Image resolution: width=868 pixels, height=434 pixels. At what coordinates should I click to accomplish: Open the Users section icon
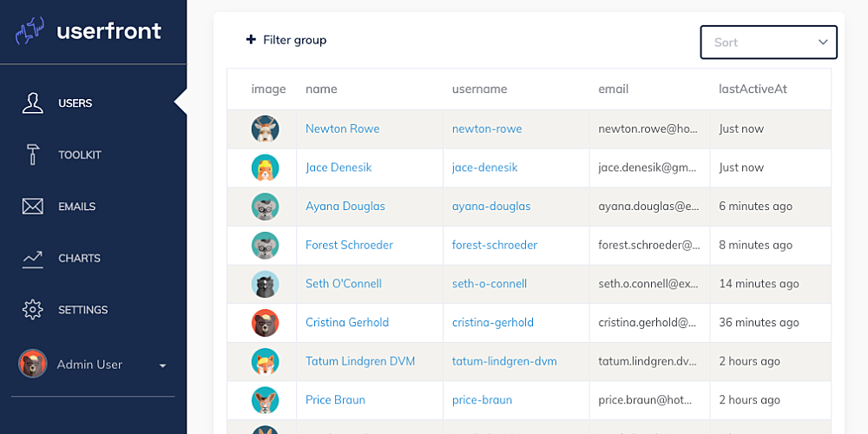[33, 103]
